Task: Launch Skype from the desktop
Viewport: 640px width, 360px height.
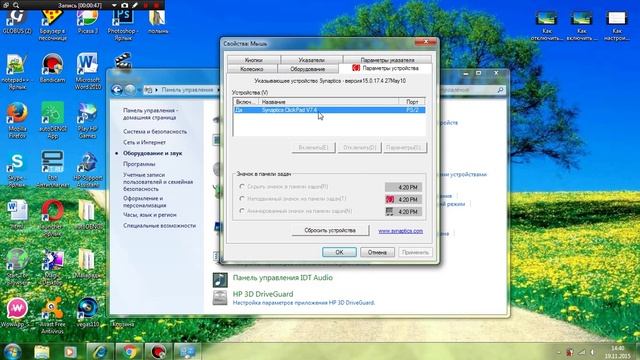Action: click(x=17, y=170)
